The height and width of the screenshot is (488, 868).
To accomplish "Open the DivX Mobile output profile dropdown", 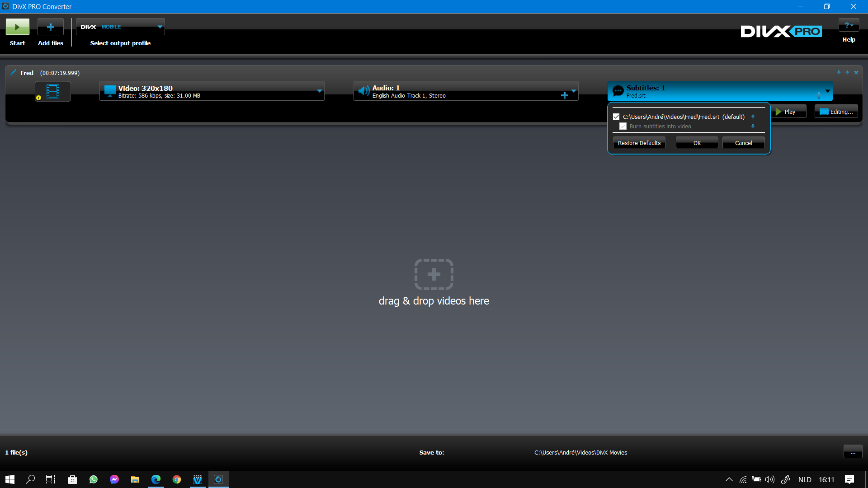I will coord(160,27).
